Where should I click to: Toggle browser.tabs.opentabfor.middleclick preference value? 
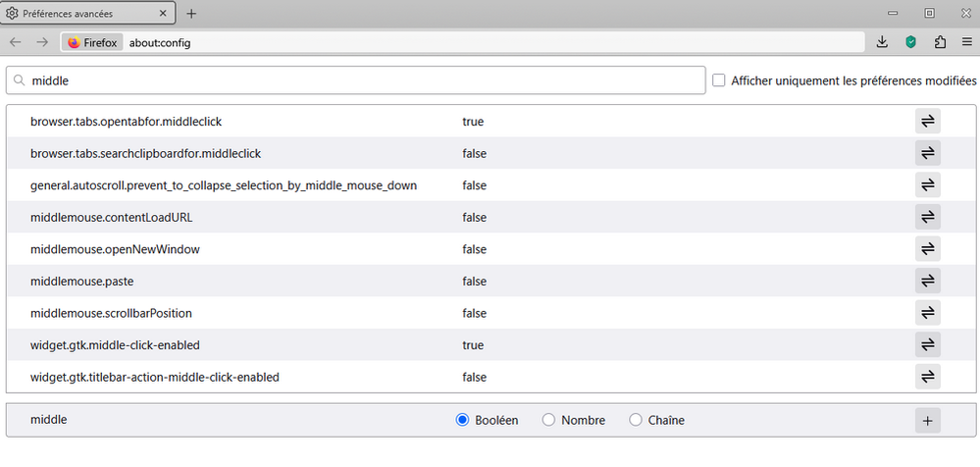click(x=927, y=122)
